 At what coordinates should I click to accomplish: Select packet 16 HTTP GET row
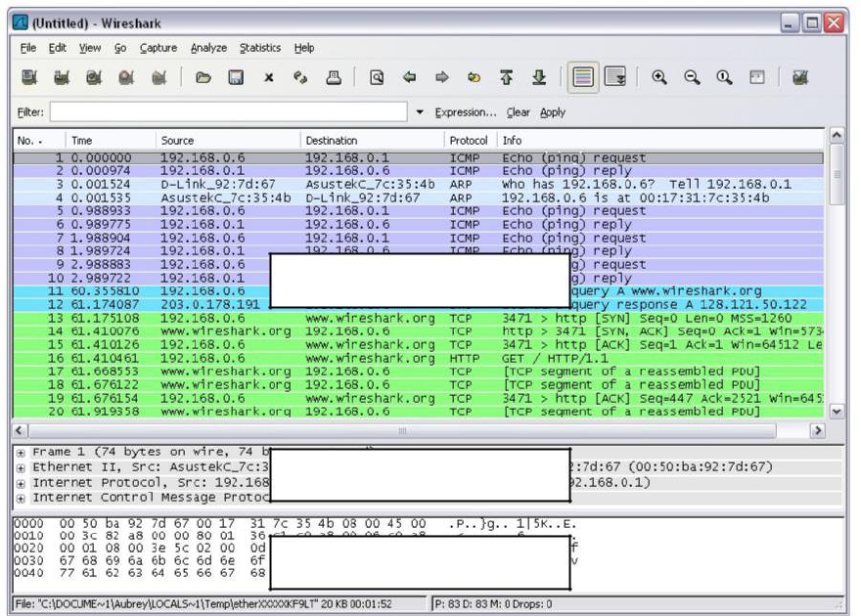tap(419, 358)
